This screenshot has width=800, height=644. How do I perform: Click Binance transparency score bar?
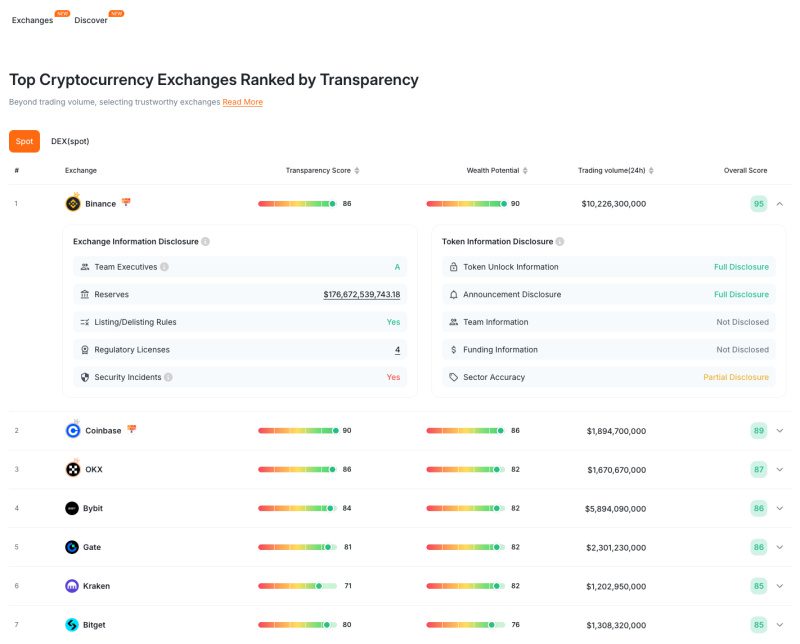click(297, 204)
